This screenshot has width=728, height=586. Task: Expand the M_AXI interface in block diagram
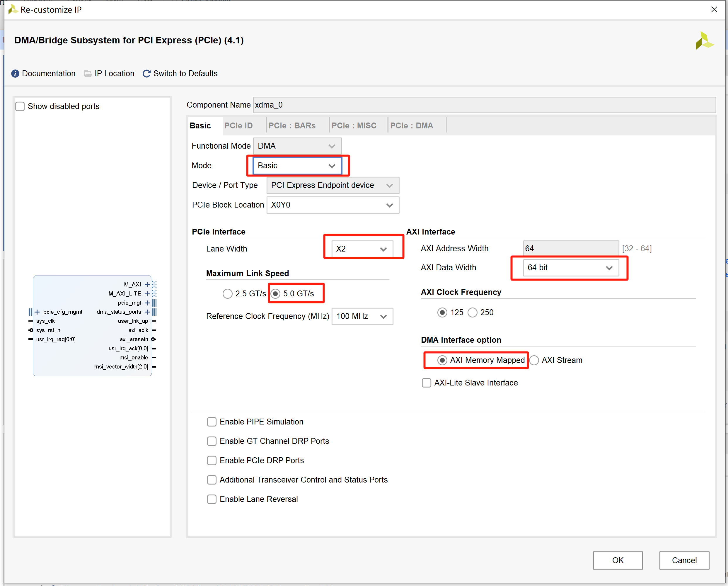tap(147, 284)
